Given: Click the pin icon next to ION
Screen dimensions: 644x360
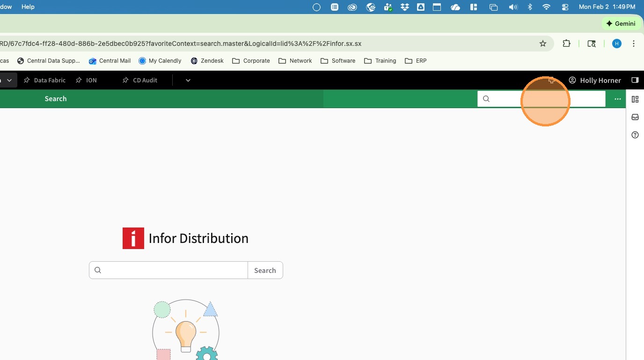Looking at the screenshot, I should (x=79, y=80).
